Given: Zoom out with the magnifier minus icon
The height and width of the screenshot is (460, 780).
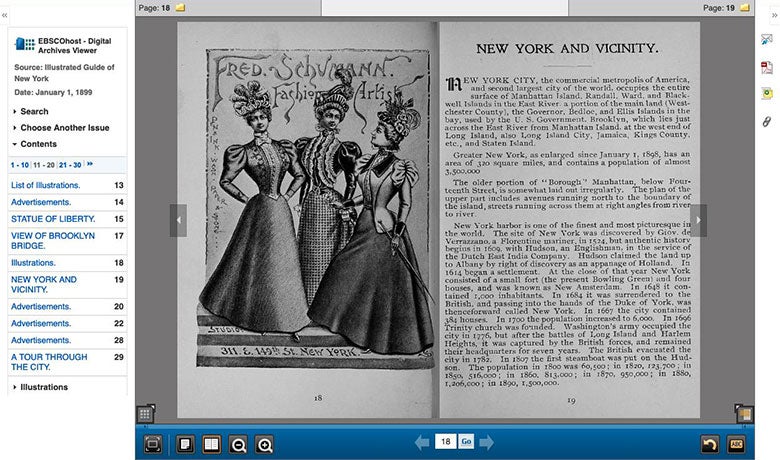Looking at the screenshot, I should point(238,445).
